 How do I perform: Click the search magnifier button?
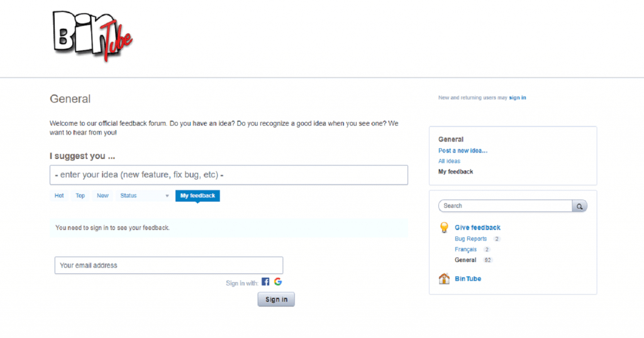(x=579, y=206)
